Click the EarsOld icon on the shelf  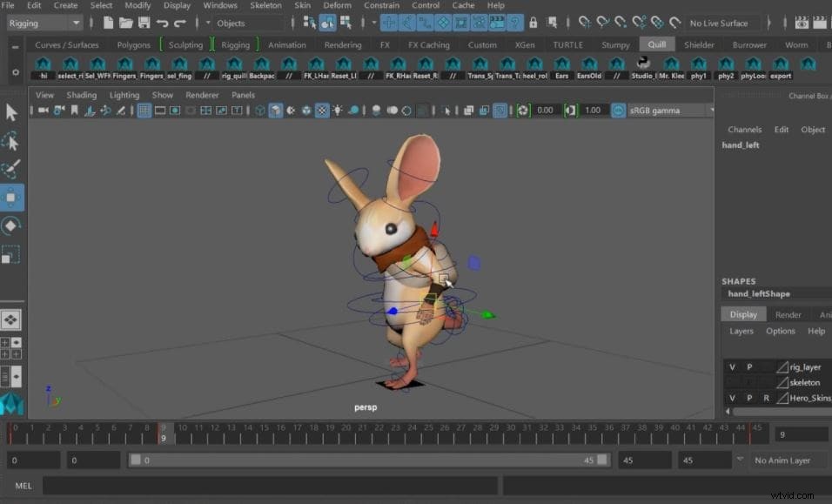click(x=587, y=64)
